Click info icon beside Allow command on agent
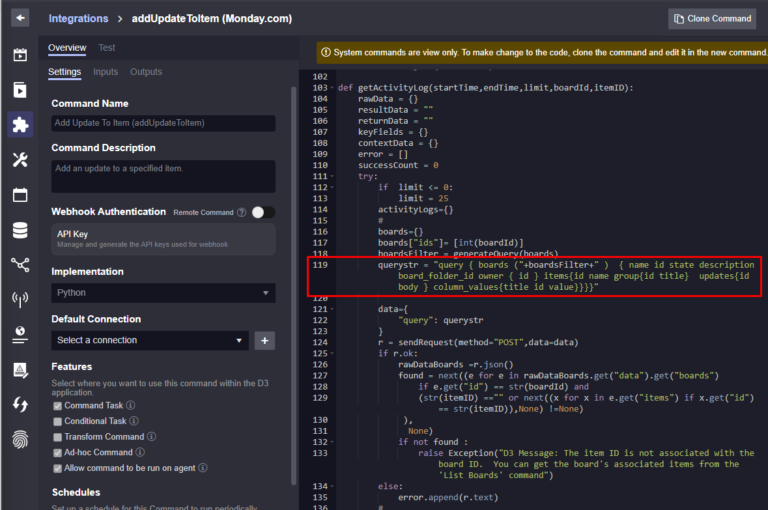 point(203,468)
